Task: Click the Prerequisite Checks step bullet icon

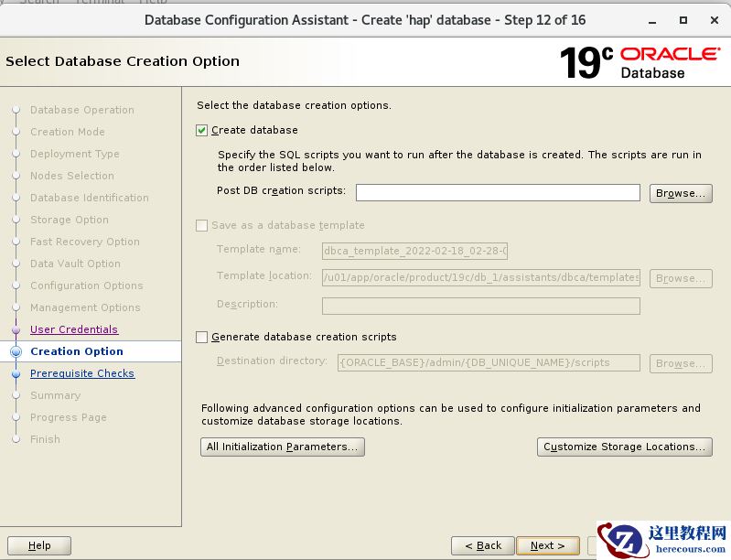Action: pos(16,374)
